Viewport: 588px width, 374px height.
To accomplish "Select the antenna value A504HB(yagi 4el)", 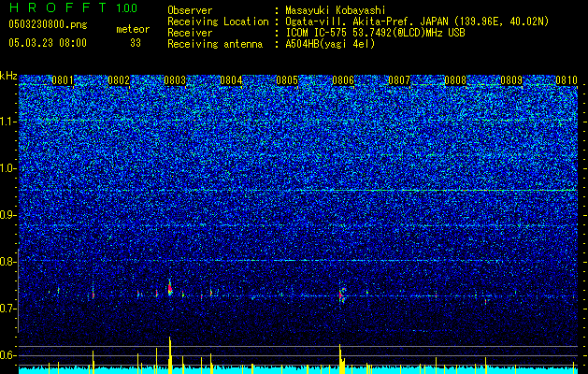I will point(330,44).
